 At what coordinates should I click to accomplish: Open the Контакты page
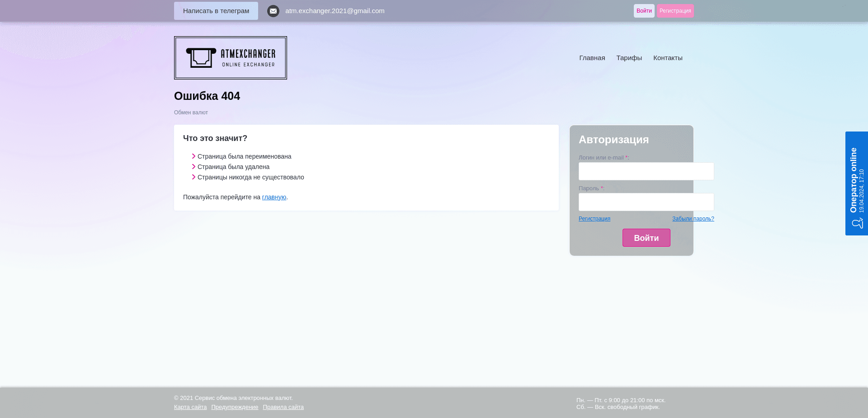668,57
